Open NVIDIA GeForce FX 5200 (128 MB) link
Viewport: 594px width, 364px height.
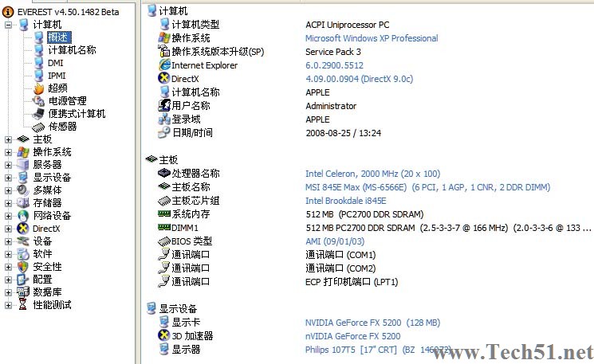point(373,323)
